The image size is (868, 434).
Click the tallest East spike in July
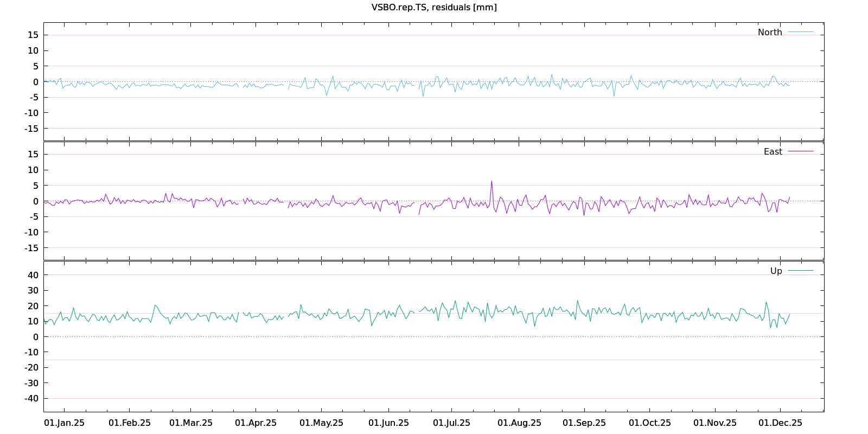click(492, 182)
